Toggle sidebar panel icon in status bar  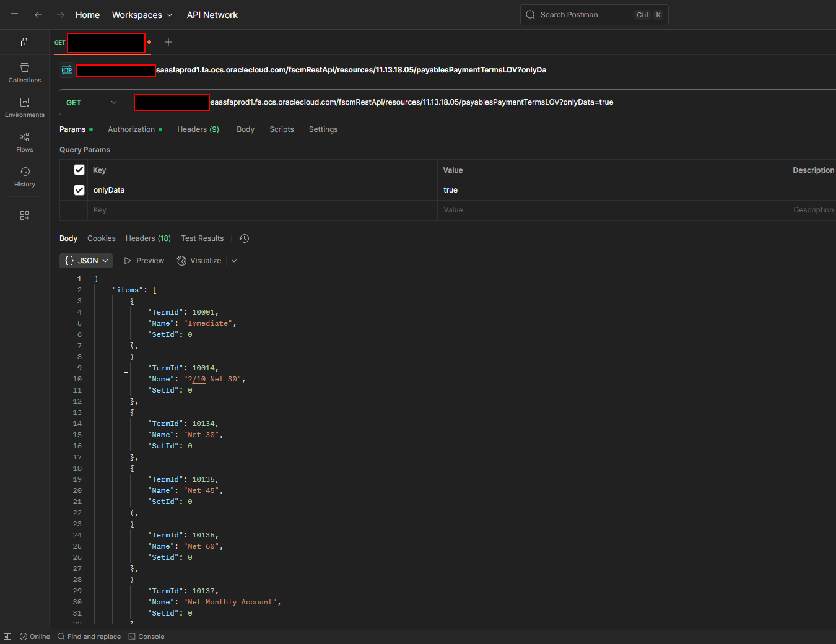7,637
